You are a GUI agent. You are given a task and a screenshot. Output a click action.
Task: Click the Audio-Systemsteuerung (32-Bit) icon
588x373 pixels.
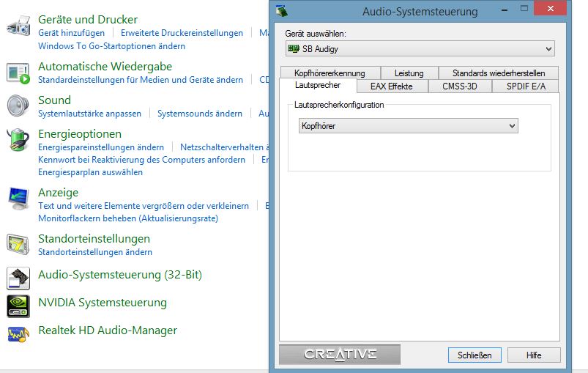[18, 278]
